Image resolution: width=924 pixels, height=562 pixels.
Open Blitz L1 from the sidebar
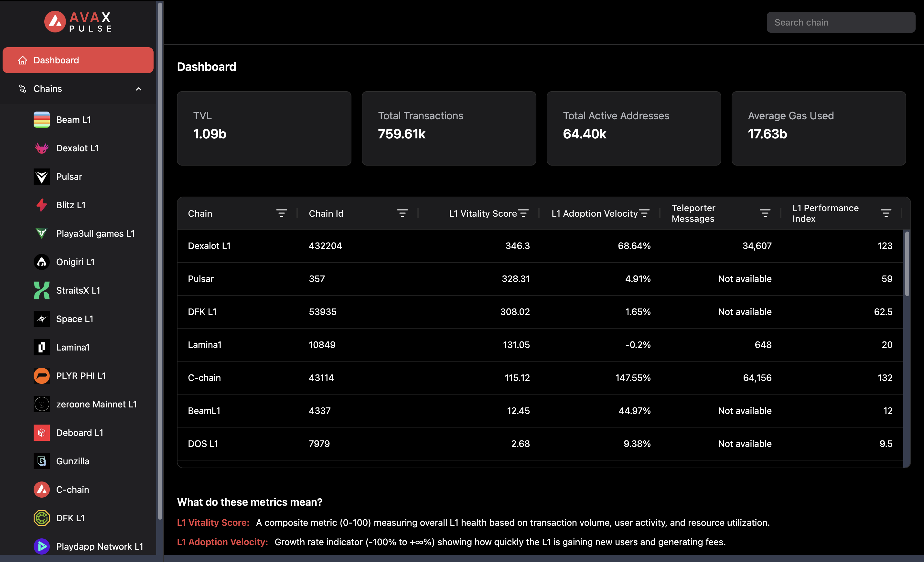tap(71, 205)
